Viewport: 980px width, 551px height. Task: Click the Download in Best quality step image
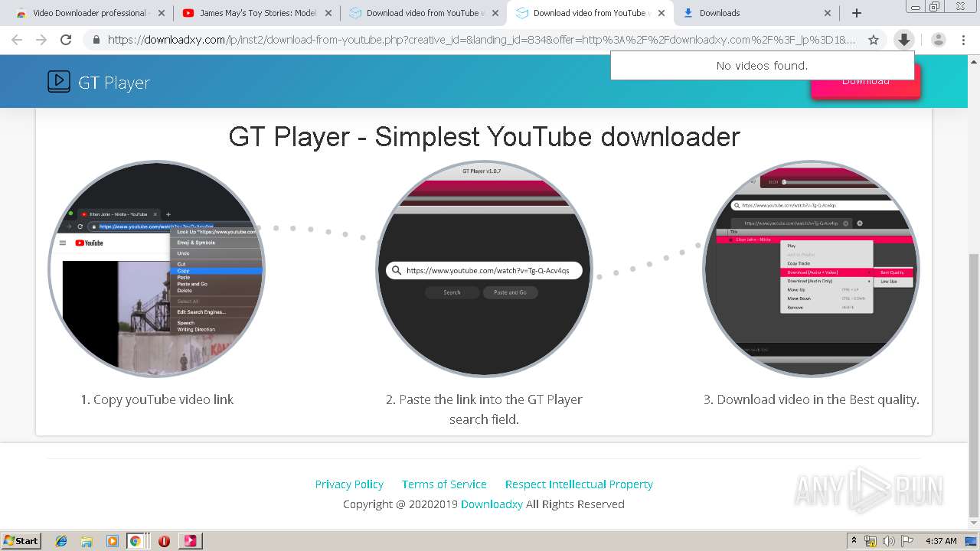click(811, 269)
